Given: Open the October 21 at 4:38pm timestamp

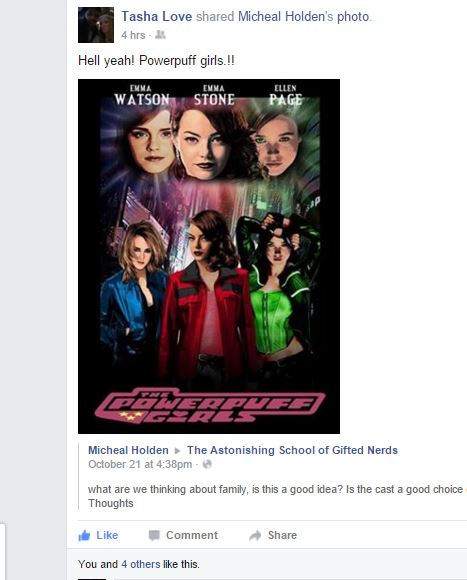Looking at the screenshot, I should click(x=140, y=464).
